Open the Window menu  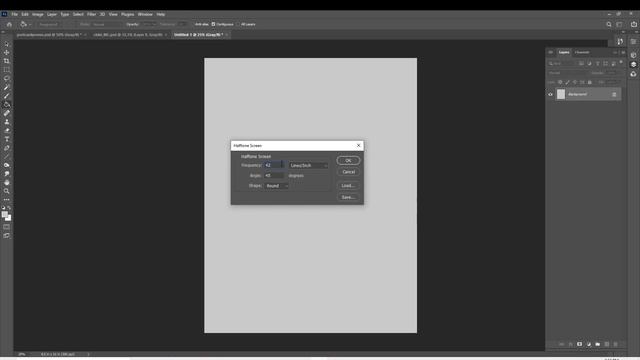(x=145, y=14)
